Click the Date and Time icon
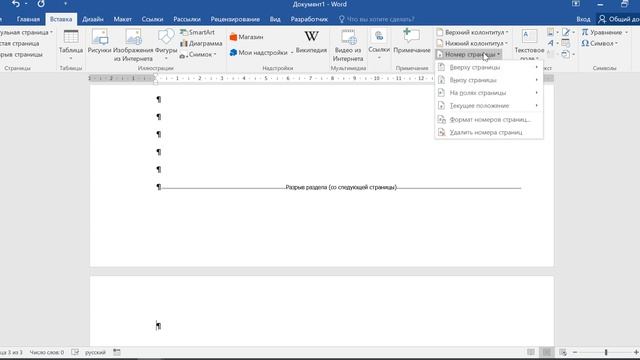640x360 pixels. [566, 43]
